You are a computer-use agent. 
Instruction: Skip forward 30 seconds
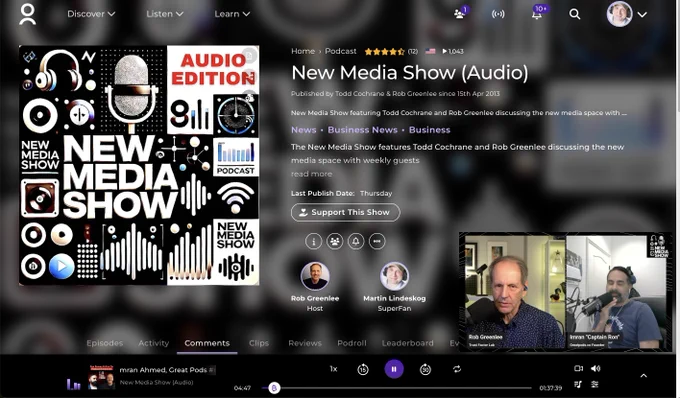pos(425,369)
